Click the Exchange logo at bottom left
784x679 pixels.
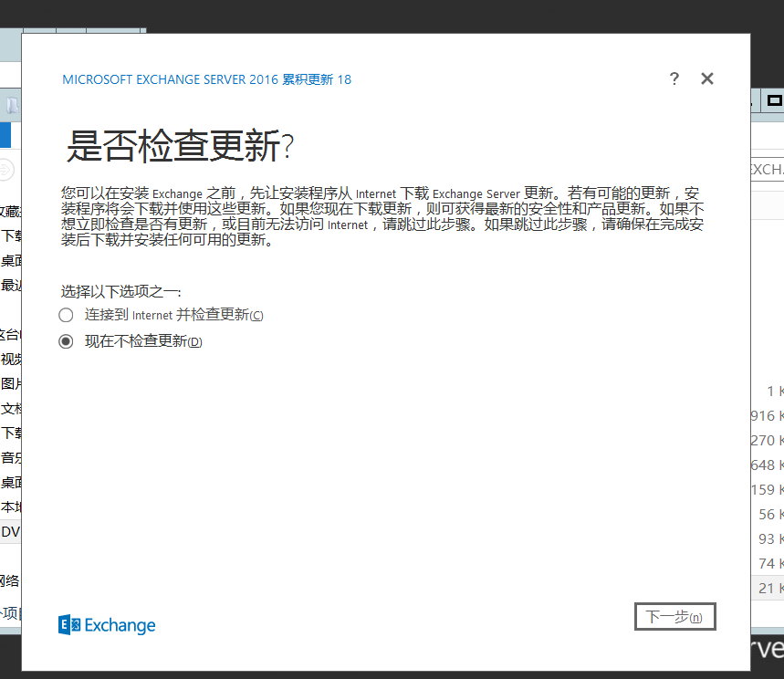click(x=106, y=624)
